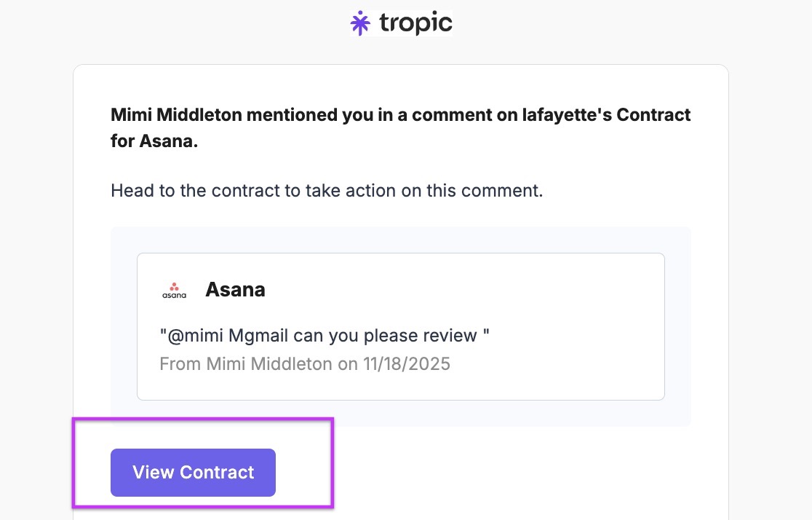
Task: Click the purple Tropic star logo icon
Action: (360, 23)
